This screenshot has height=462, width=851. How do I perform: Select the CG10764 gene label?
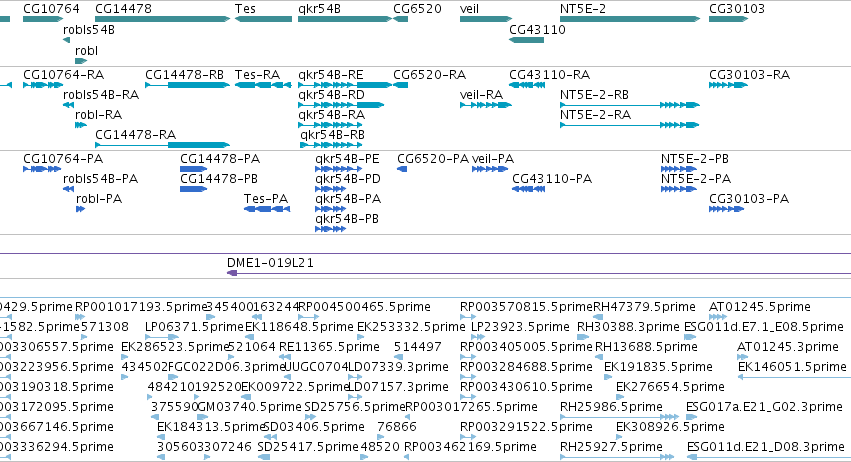click(51, 9)
